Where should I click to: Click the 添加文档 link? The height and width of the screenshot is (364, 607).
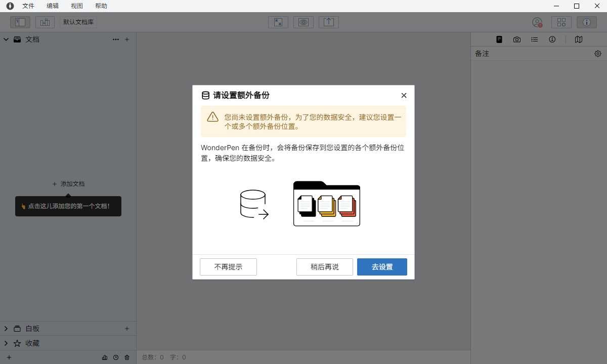point(68,184)
